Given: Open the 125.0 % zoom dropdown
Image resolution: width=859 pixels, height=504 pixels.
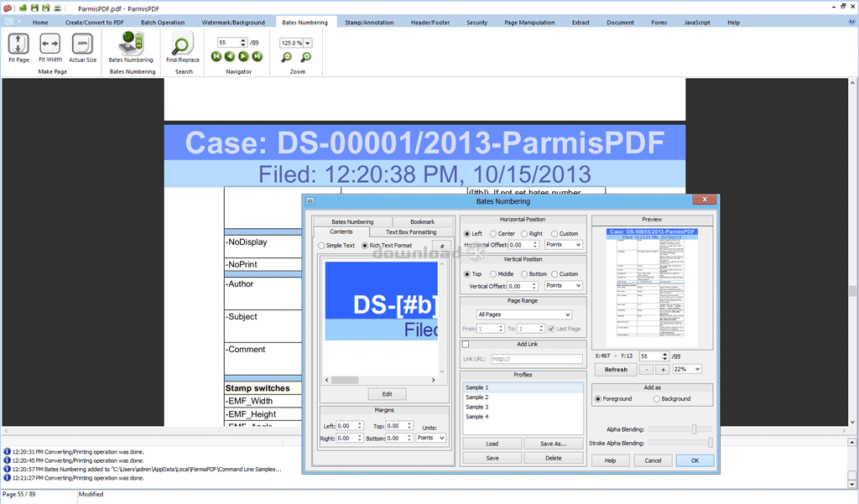Looking at the screenshot, I should point(308,43).
